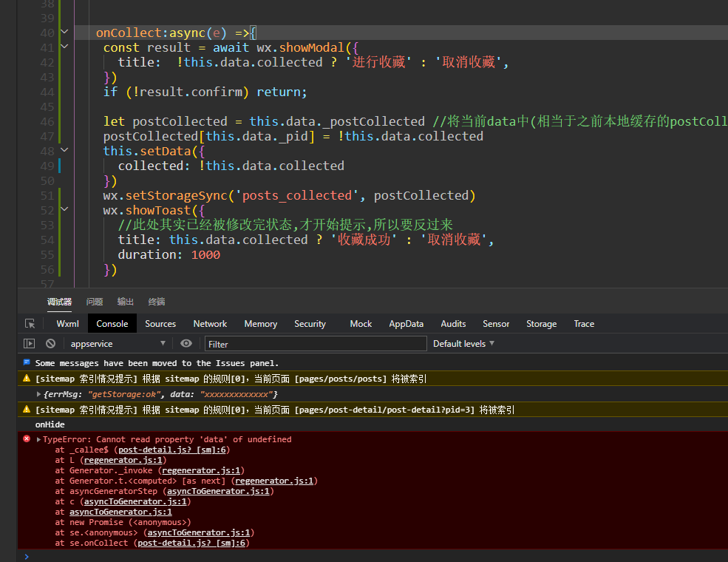Expand the getStorage:ok object entry

(x=39, y=394)
